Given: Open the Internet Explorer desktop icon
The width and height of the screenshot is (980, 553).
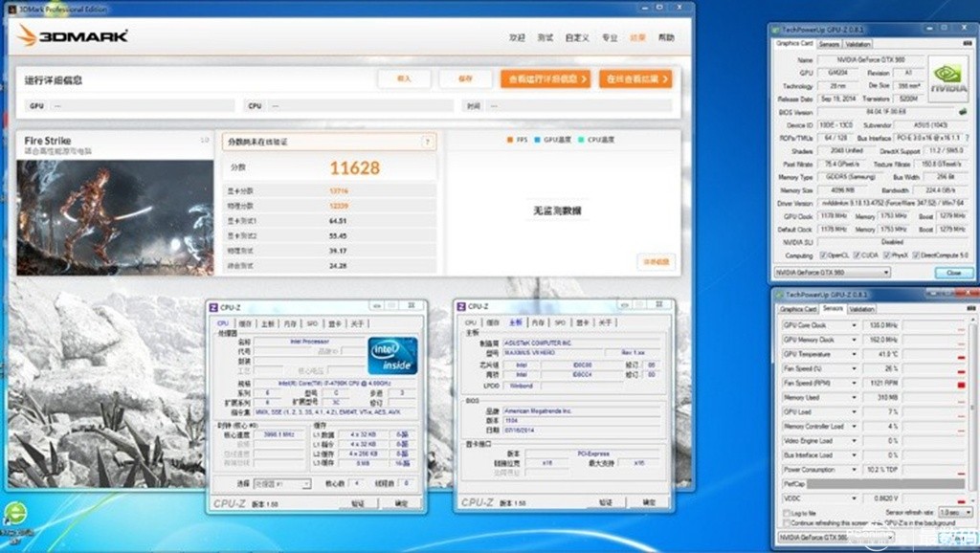Looking at the screenshot, I should tap(15, 514).
